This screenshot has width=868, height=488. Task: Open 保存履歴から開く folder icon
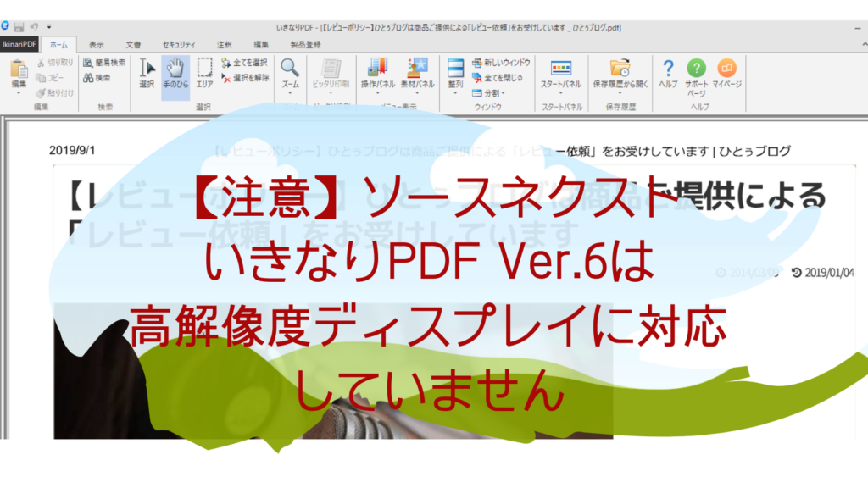[x=620, y=76]
